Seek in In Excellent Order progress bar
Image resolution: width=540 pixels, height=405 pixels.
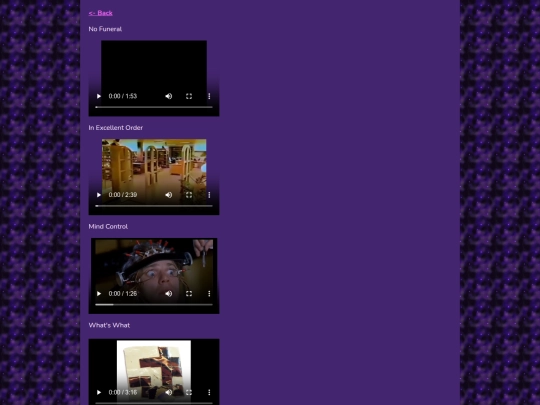pos(154,206)
